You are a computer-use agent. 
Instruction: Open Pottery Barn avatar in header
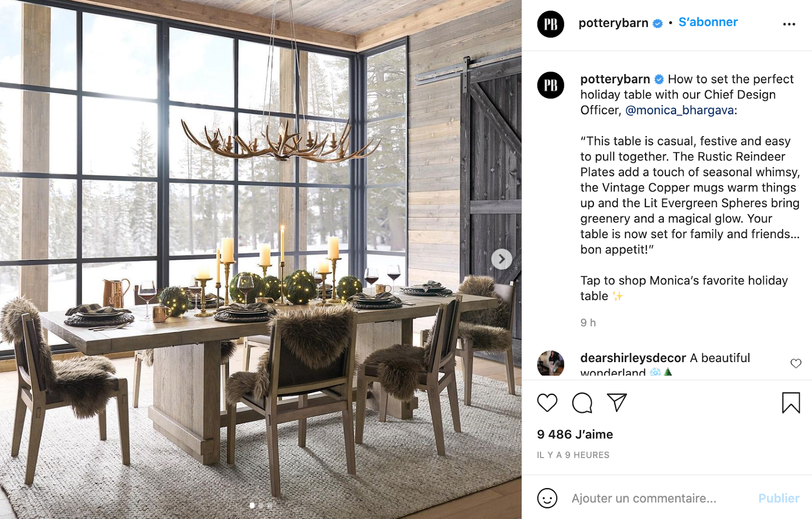pos(551,24)
